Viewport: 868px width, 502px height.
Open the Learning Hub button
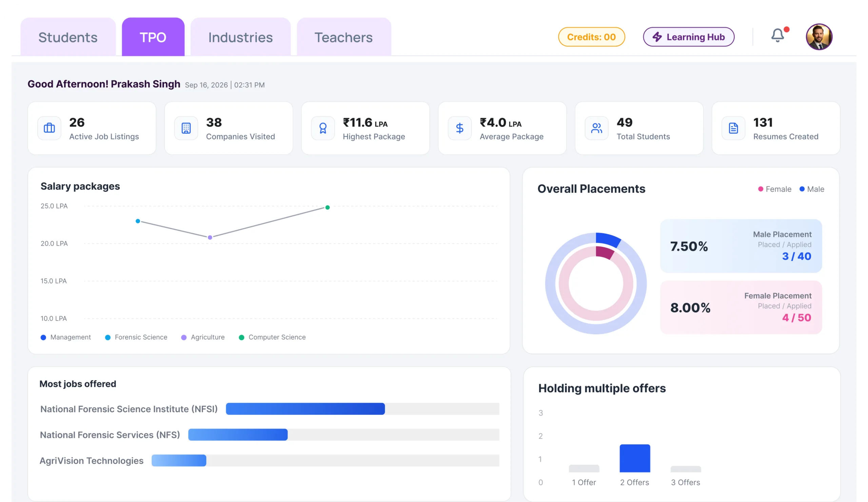(688, 37)
